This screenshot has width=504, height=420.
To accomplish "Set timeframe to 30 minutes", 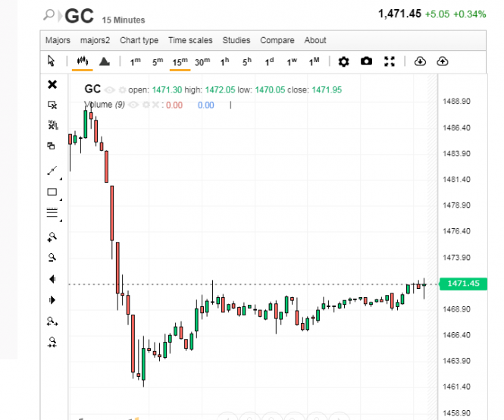I will pos(202,61).
